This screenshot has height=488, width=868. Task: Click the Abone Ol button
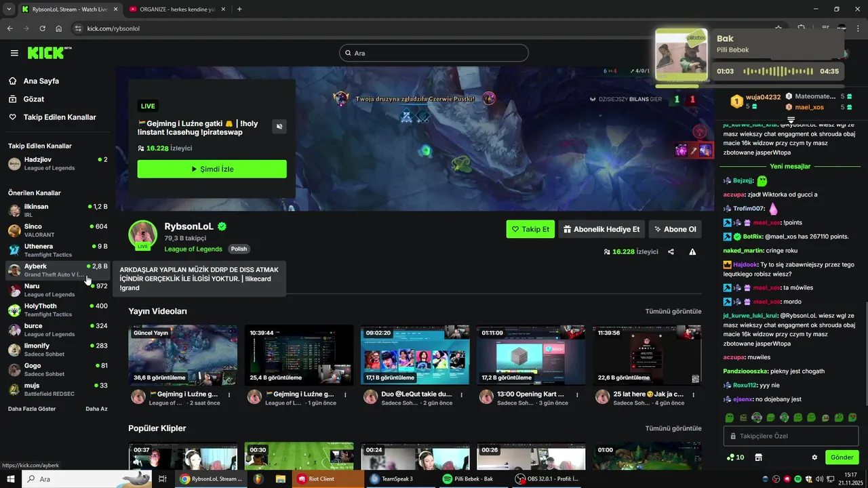click(675, 229)
